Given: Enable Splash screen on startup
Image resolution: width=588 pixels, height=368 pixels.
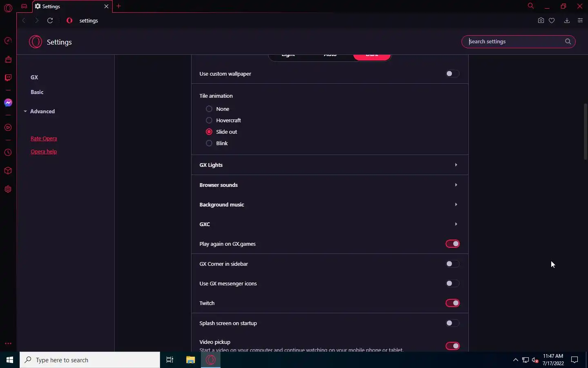Looking at the screenshot, I should pos(452,323).
